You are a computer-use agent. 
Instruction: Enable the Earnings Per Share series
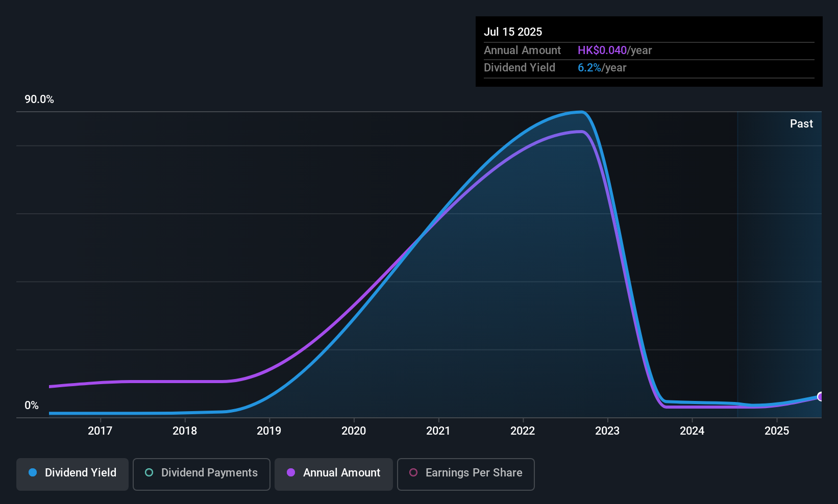point(466,474)
